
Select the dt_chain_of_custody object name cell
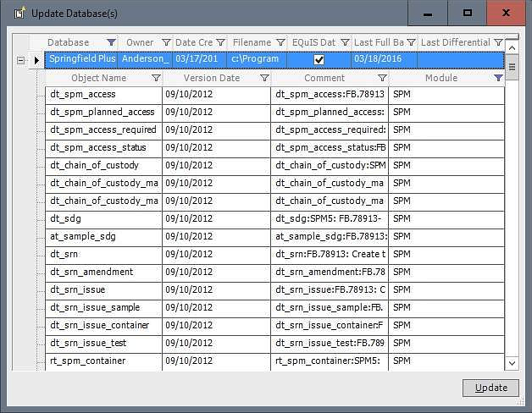pos(102,166)
